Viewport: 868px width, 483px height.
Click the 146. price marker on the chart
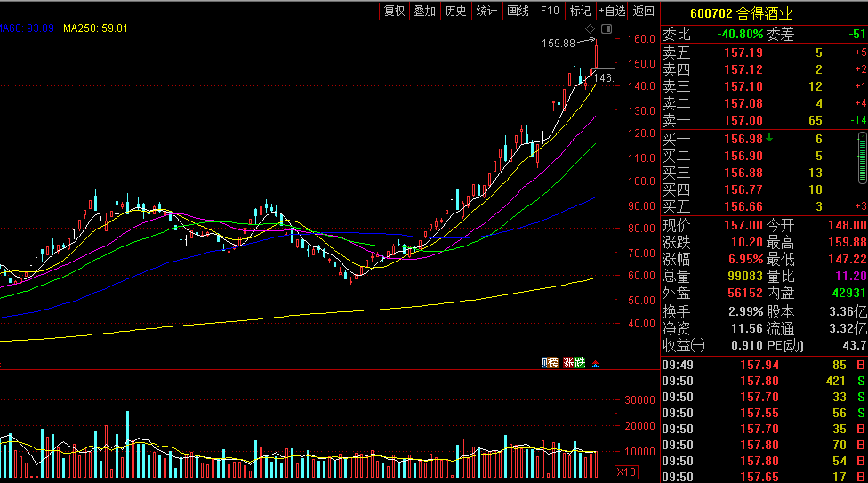point(603,78)
